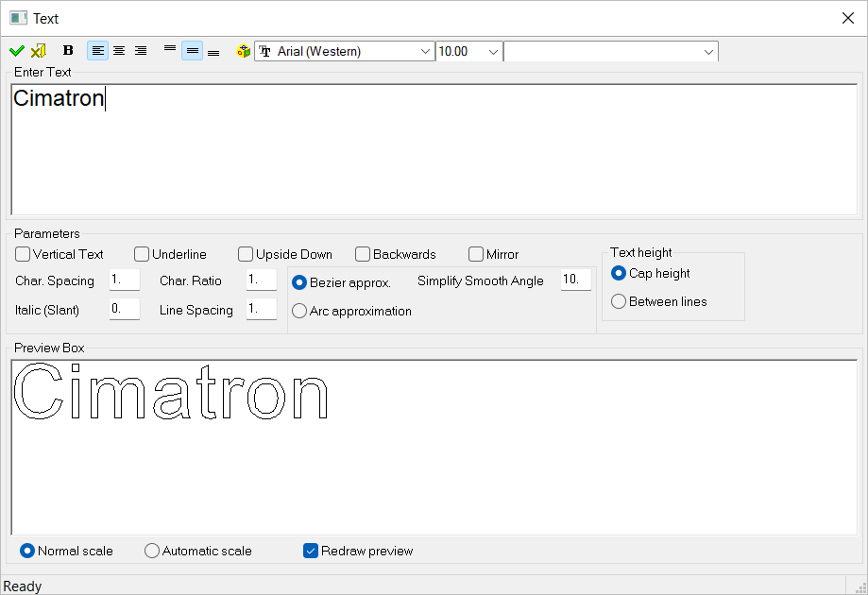Select Cap height text height option
The image size is (868, 595).
pyautogui.click(x=619, y=273)
